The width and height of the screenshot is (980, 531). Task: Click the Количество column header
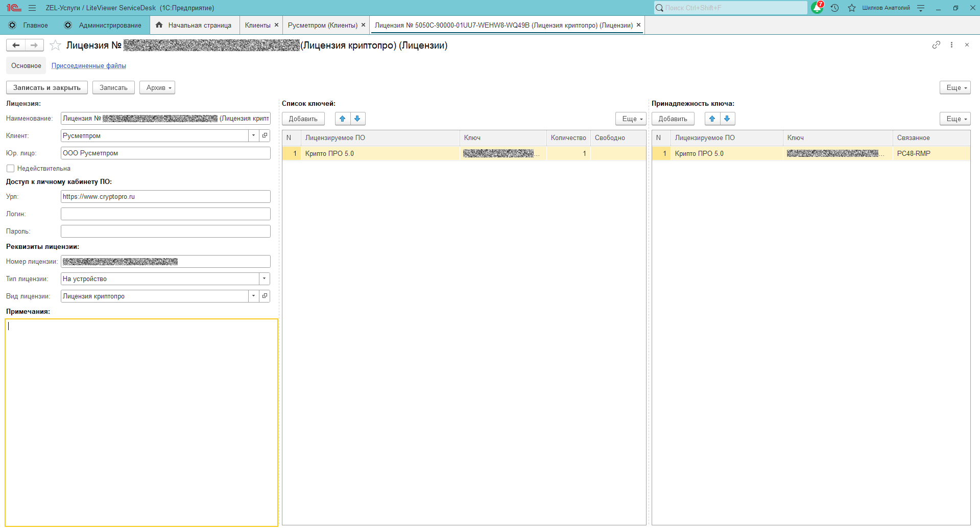pos(568,137)
